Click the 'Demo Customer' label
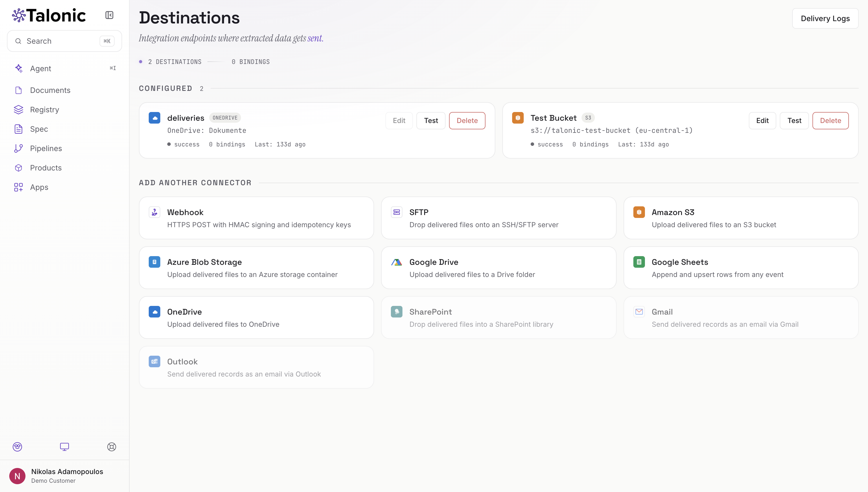 [x=53, y=480]
